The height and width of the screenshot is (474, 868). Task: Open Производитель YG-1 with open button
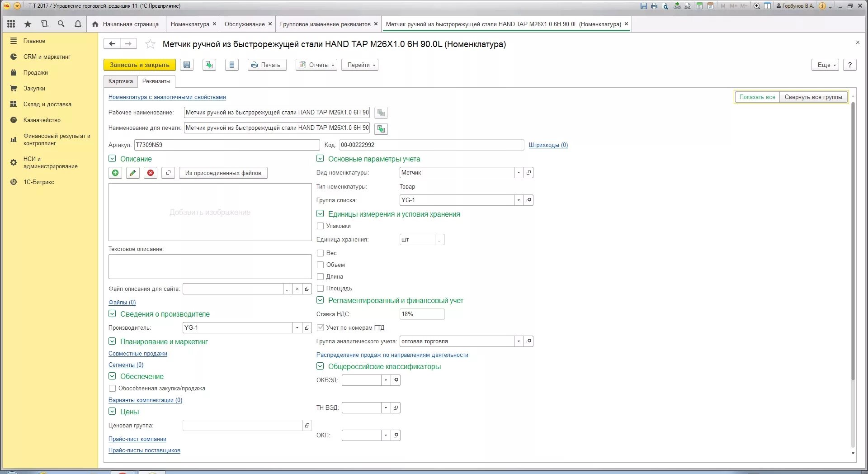tap(307, 328)
